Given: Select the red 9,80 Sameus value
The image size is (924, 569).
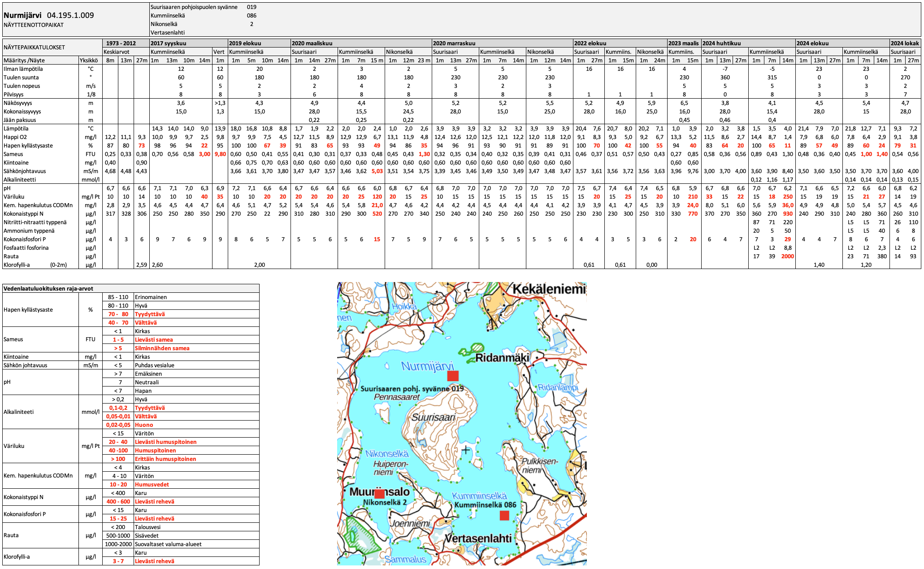Looking at the screenshot, I should pyautogui.click(x=220, y=154).
